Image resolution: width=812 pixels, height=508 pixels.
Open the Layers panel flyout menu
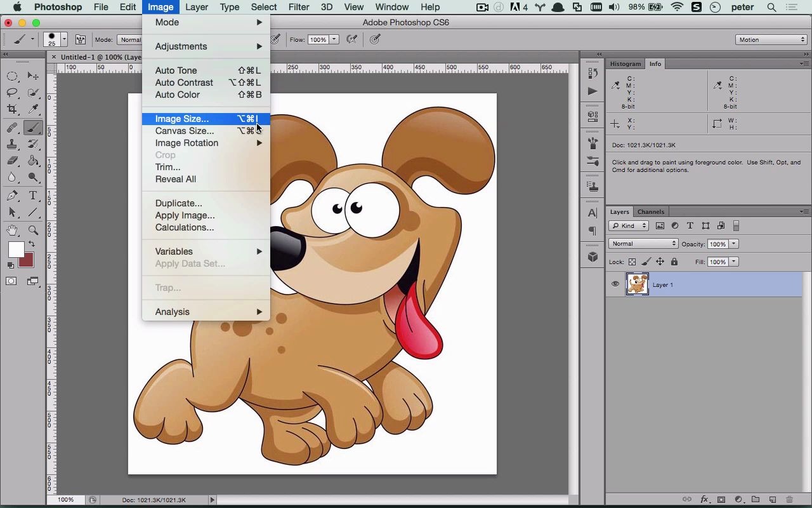(804, 211)
